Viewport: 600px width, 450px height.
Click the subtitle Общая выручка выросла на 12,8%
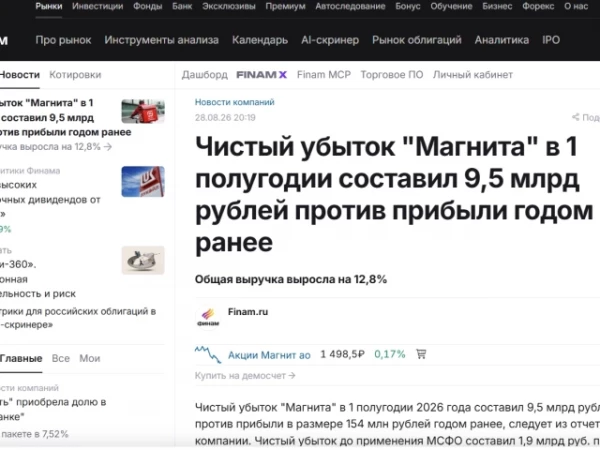pyautogui.click(x=291, y=279)
